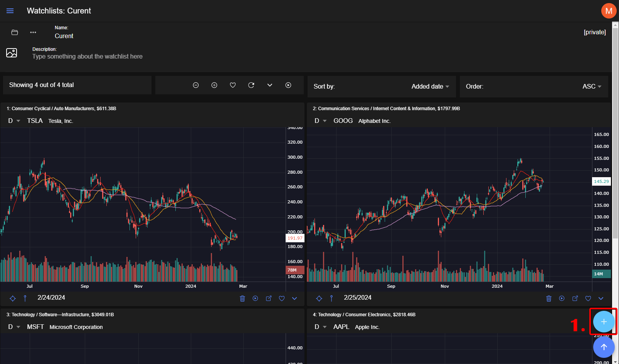Click the GOOG price label 145.29
Screen dimensions: 619x364
pyautogui.click(x=601, y=181)
